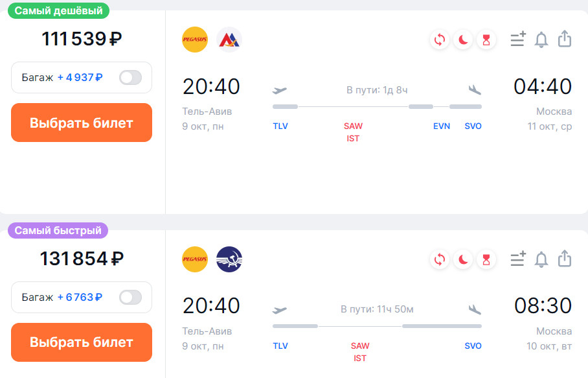The height and width of the screenshot is (378, 588).
Task: Share the fastest ticket via share icon
Action: point(565,259)
